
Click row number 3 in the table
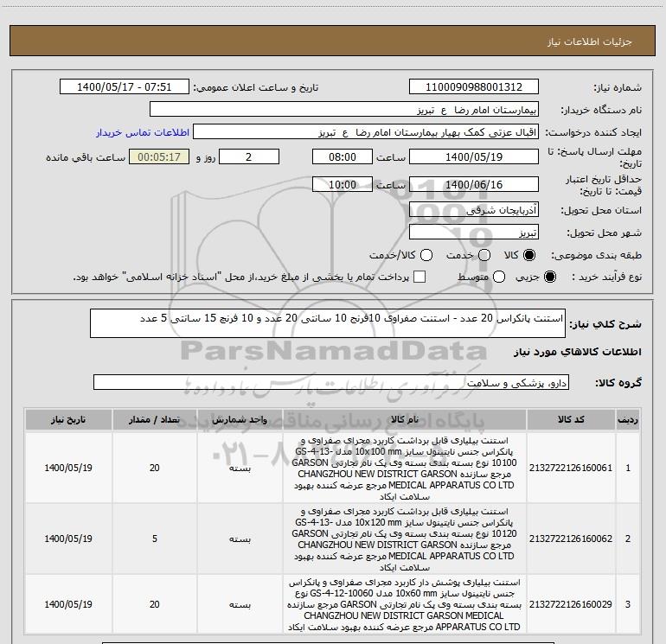pos(628,604)
